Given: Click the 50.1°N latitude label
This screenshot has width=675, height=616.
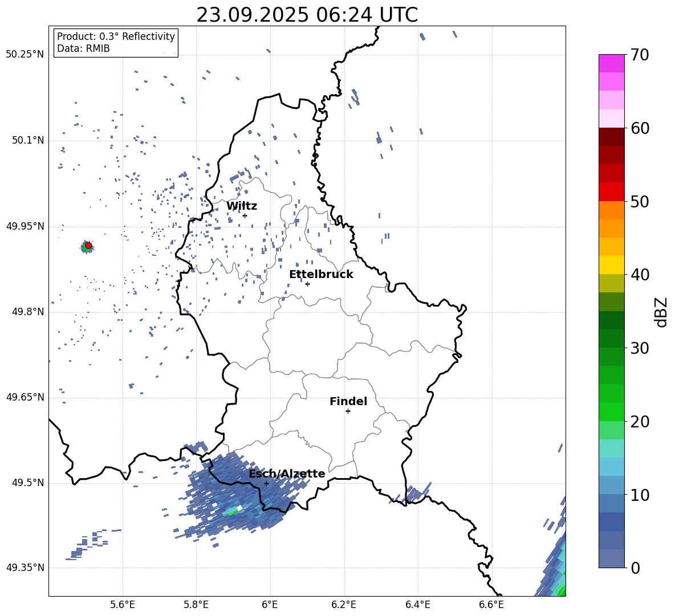Looking at the screenshot, I should pyautogui.click(x=27, y=141).
